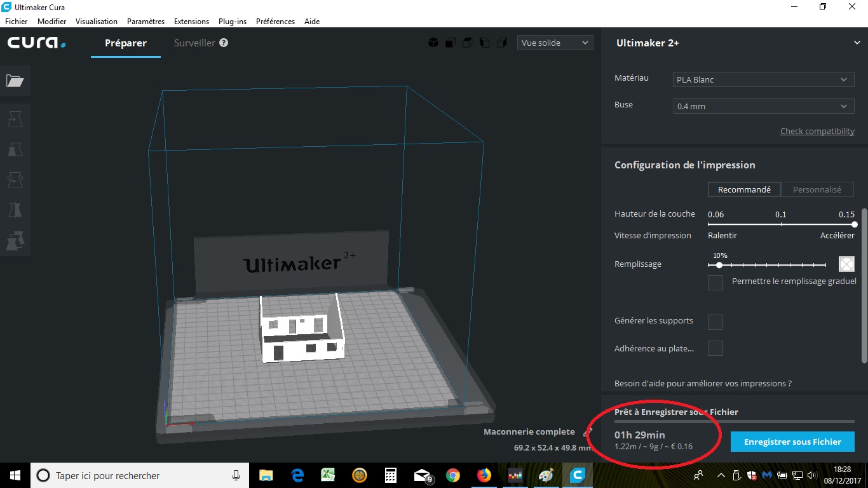The height and width of the screenshot is (488, 868).
Task: Open file using the folder icon
Action: (15, 81)
